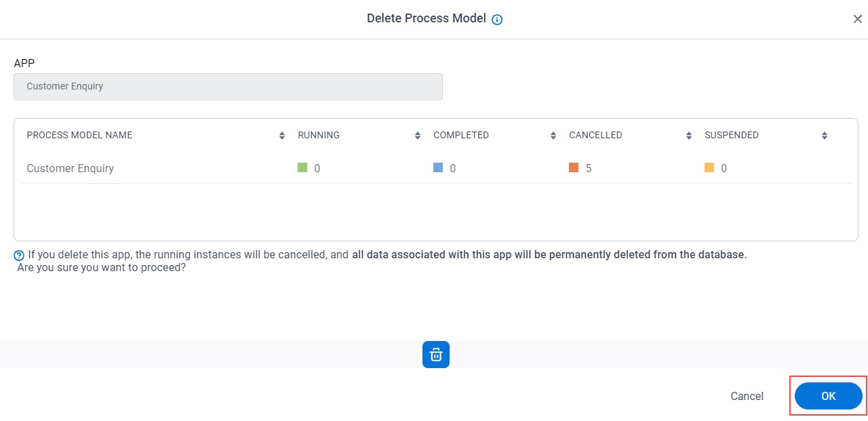This screenshot has width=868, height=421.
Task: Click the Cancel button
Action: click(x=747, y=397)
